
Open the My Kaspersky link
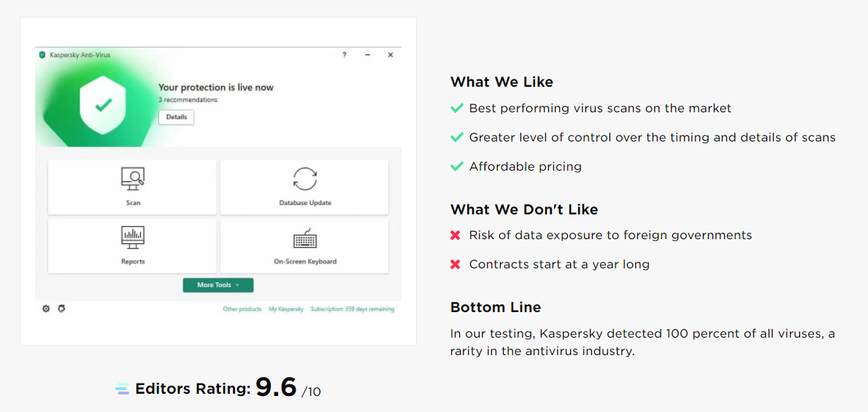(x=286, y=309)
